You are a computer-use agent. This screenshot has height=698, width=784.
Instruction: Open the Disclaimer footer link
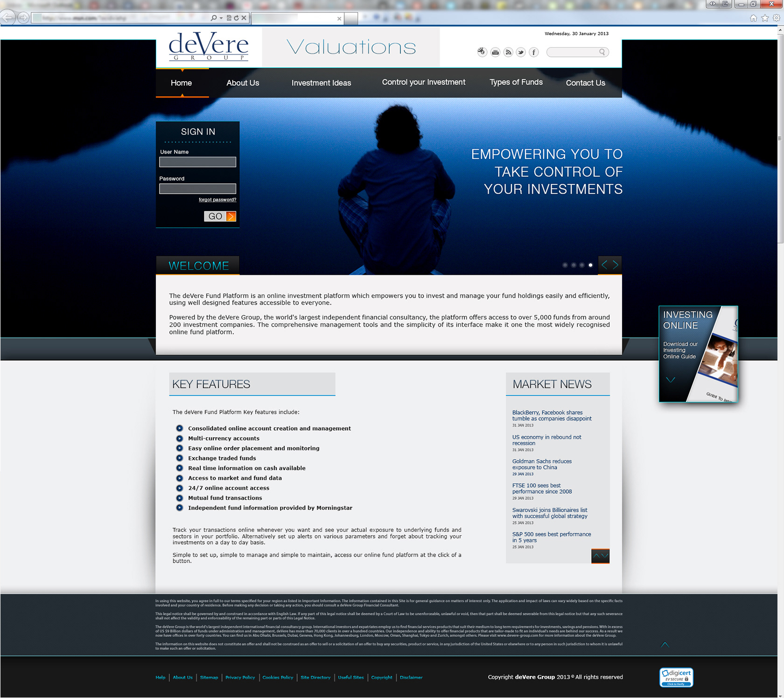coord(411,677)
